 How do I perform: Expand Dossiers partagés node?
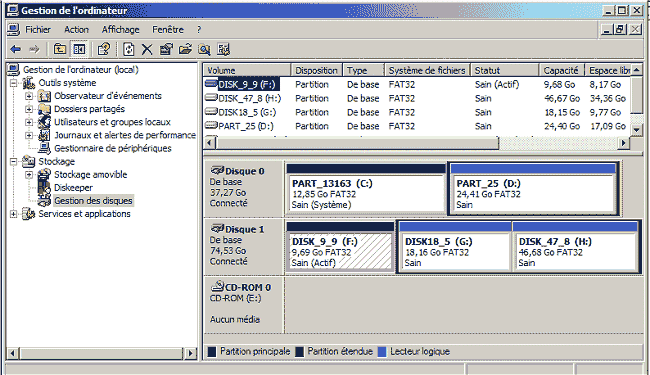pos(29,109)
